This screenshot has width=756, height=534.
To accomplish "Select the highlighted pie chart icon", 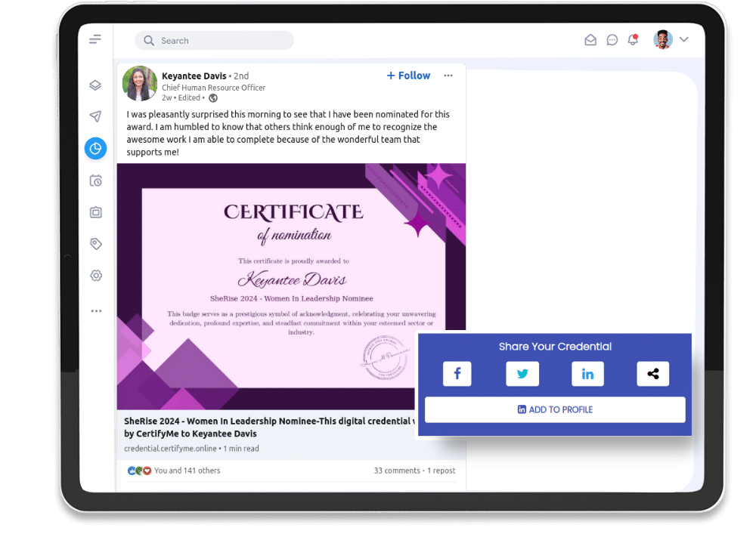I will [95, 148].
